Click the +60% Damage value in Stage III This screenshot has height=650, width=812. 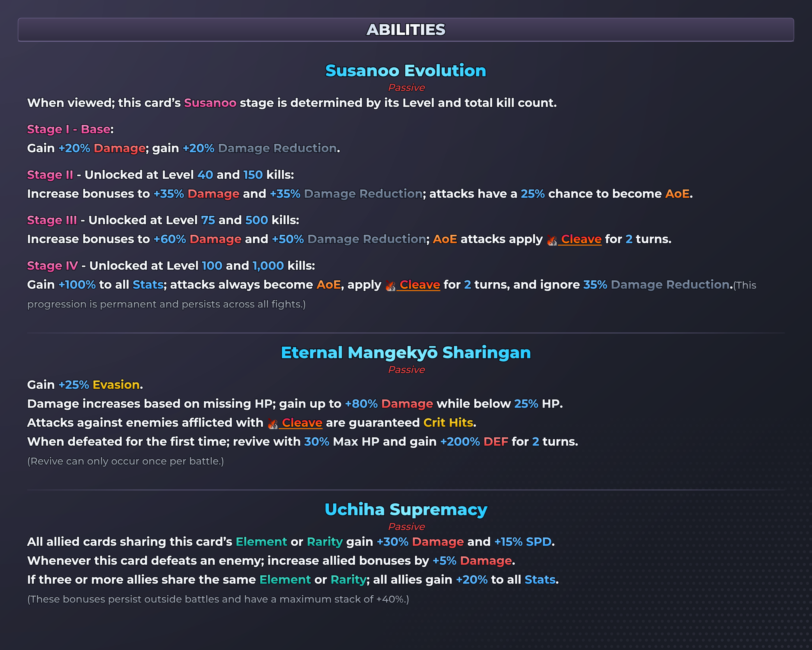tap(197, 239)
